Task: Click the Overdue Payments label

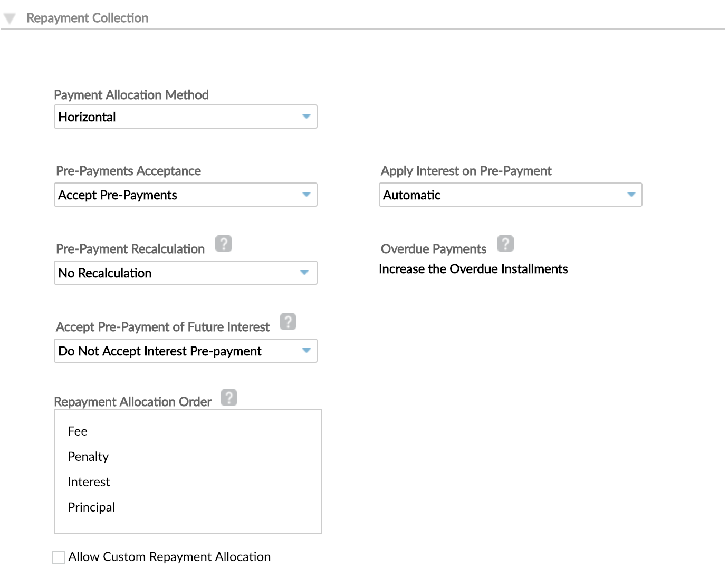Action: pos(433,248)
